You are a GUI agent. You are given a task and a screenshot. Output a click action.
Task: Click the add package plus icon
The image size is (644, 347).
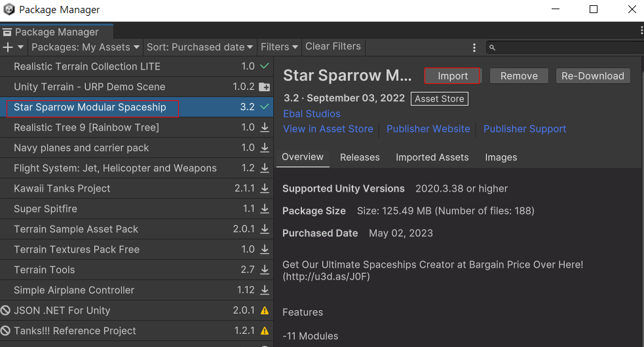coord(8,47)
